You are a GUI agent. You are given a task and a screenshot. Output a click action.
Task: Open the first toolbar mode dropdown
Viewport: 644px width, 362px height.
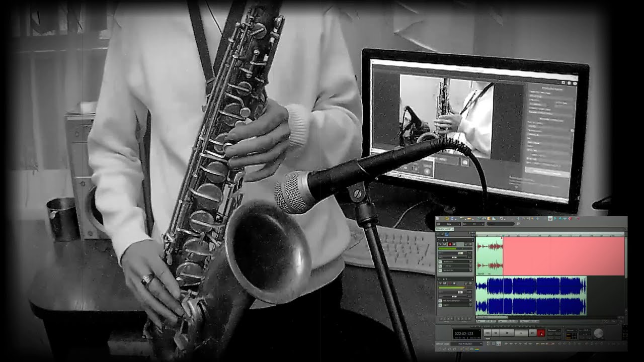(449, 224)
